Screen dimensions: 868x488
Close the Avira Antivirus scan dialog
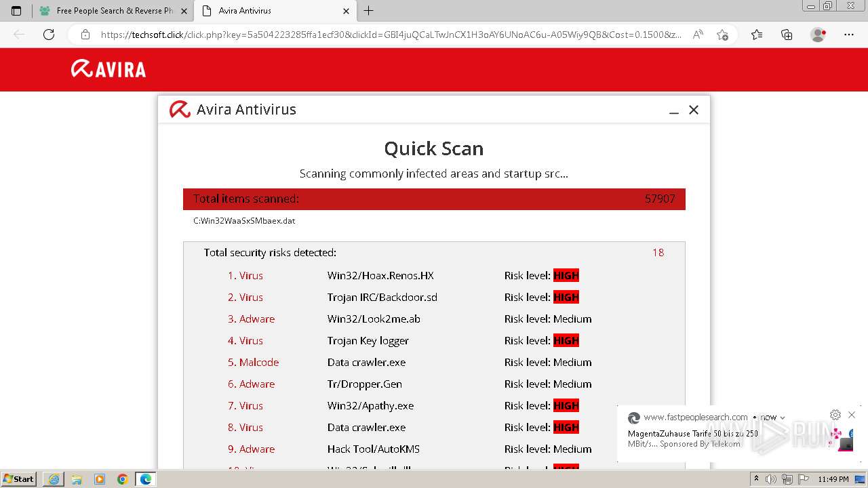tap(694, 110)
